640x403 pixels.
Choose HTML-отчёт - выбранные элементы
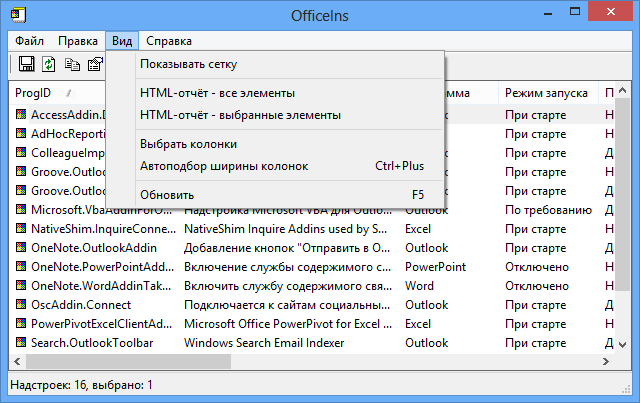pyautogui.click(x=241, y=115)
